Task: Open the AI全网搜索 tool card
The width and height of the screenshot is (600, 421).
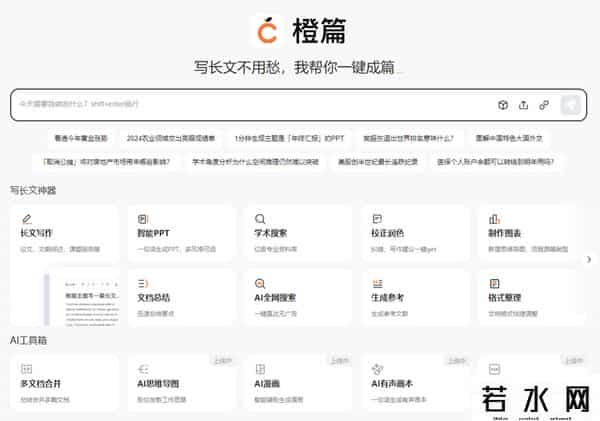Action: click(298, 299)
